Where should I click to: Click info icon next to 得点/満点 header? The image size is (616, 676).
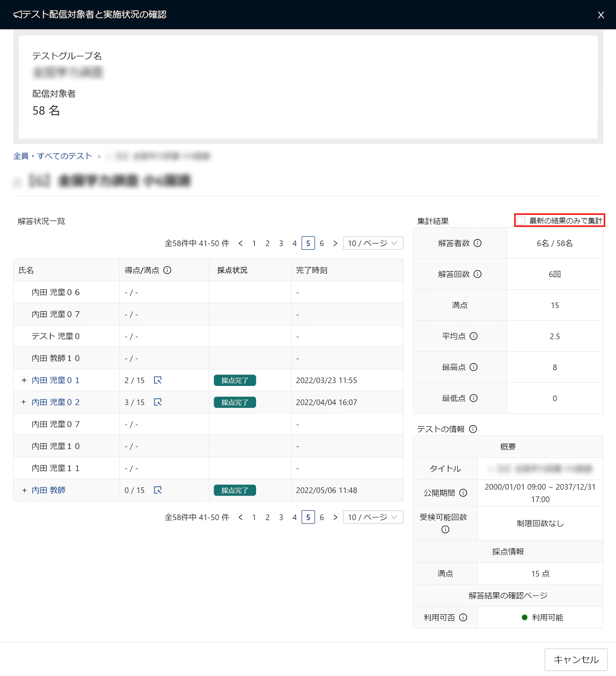pyautogui.click(x=167, y=270)
